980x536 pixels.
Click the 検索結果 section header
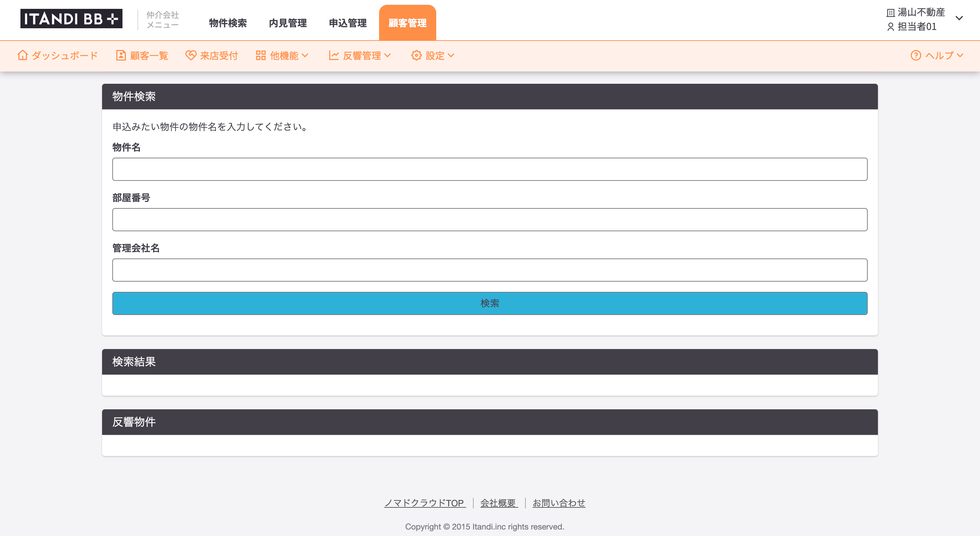click(x=490, y=362)
